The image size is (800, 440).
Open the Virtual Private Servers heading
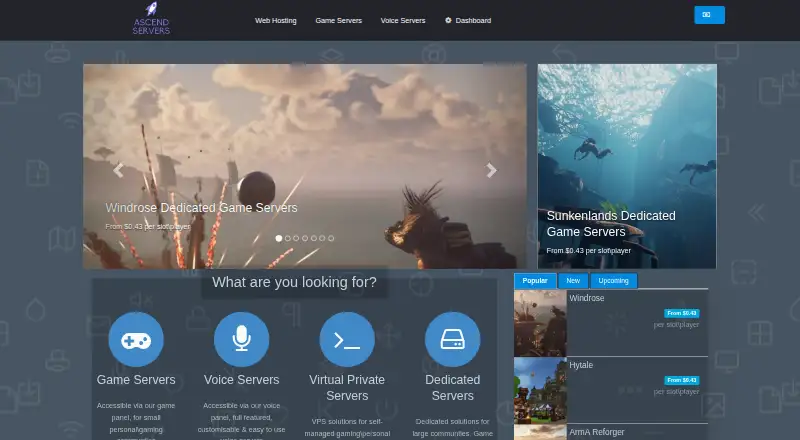point(347,387)
